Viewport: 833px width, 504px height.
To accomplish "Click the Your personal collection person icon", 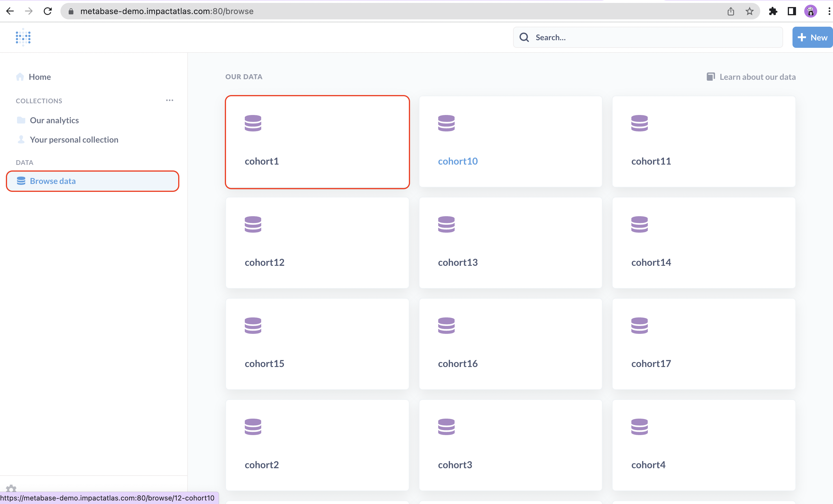I will tap(21, 140).
